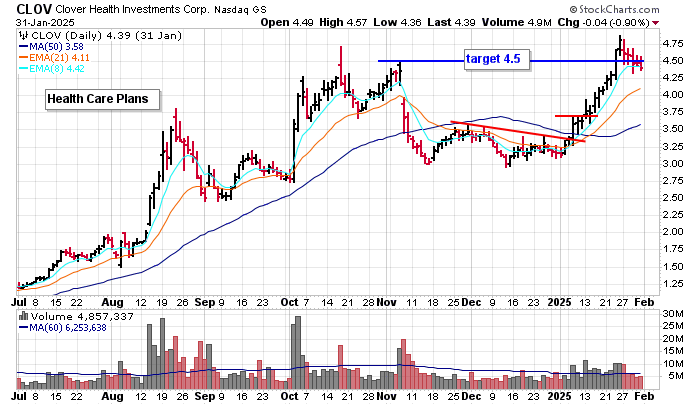
Task: Click the volume bars icon in volume legend
Action: click(24, 317)
